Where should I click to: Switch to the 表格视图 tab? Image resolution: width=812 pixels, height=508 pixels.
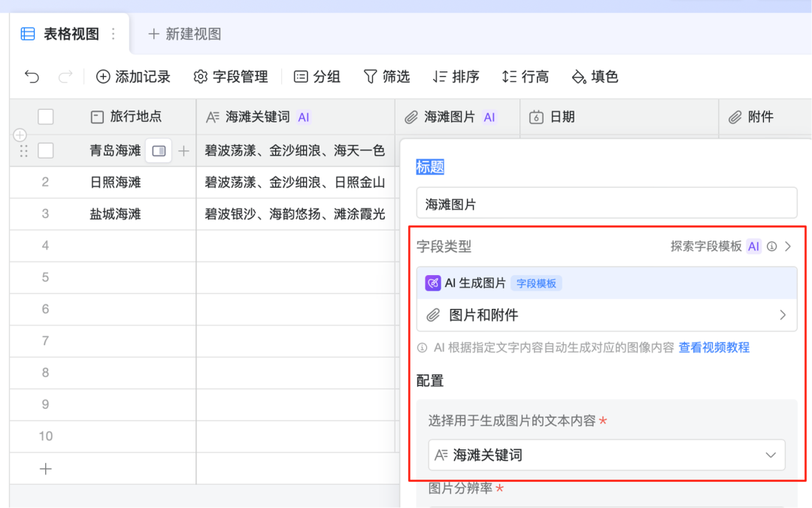(62, 34)
